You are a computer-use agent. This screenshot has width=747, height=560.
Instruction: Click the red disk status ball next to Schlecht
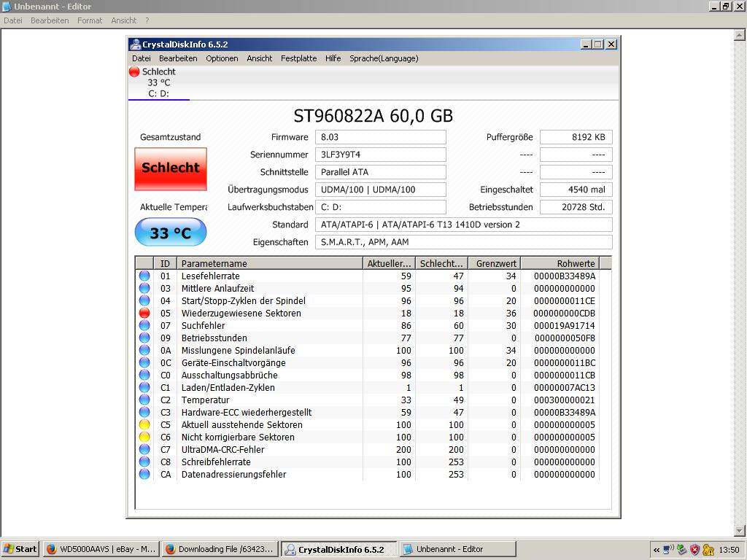coord(134,71)
